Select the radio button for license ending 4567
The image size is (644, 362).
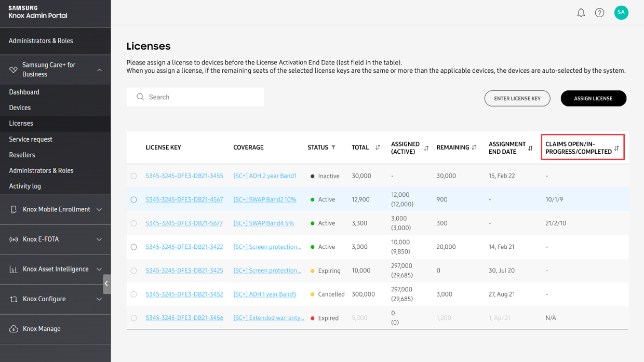(133, 199)
